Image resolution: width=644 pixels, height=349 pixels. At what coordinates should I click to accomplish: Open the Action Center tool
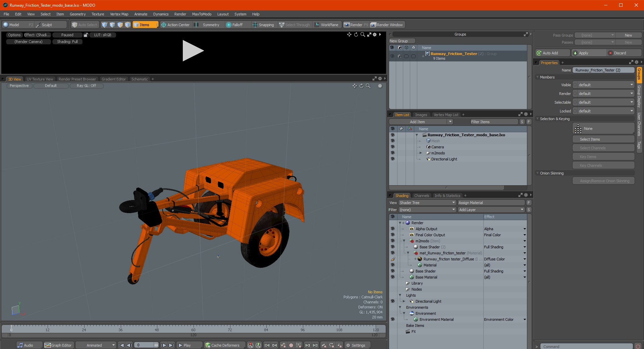[175, 25]
